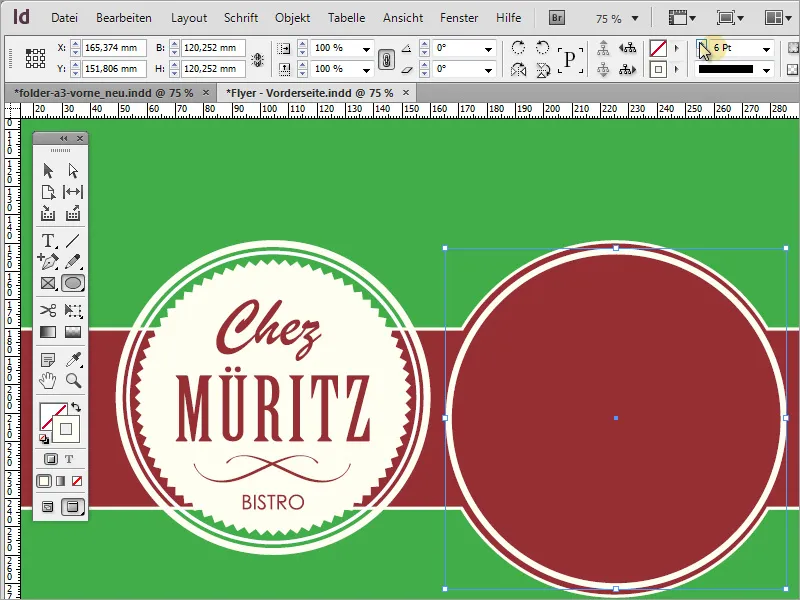Activate the Line tool

coord(73,240)
